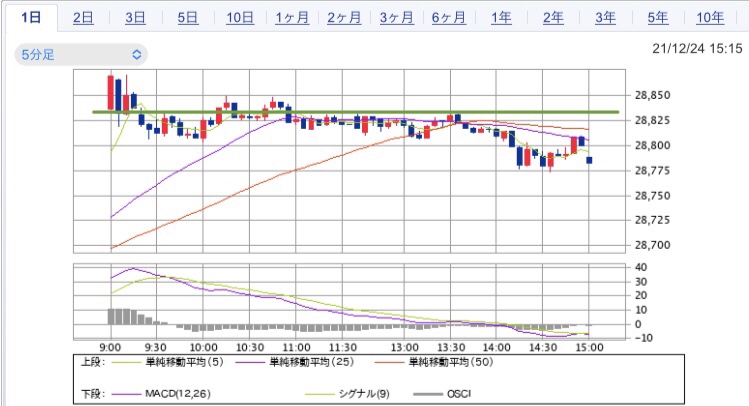This screenshot has height=406, width=749.
Task: Click the 28,775 price axis label
Action: (652, 171)
